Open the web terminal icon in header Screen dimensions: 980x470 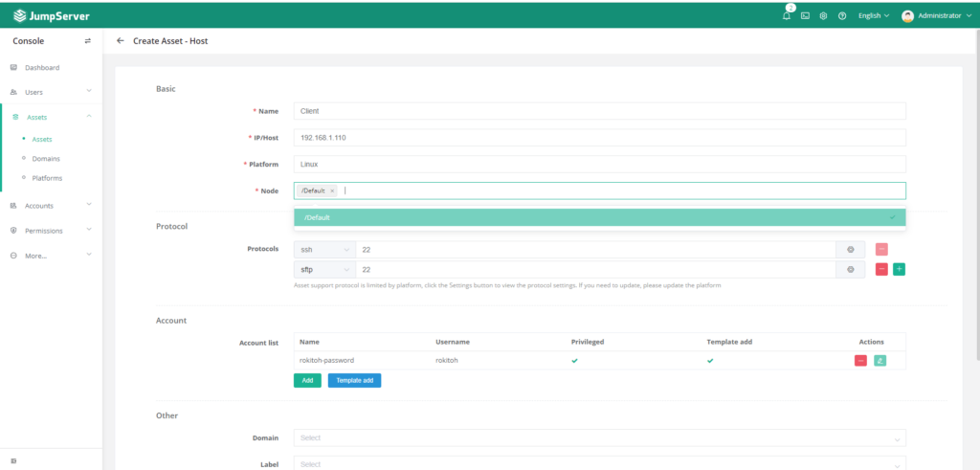[805, 16]
